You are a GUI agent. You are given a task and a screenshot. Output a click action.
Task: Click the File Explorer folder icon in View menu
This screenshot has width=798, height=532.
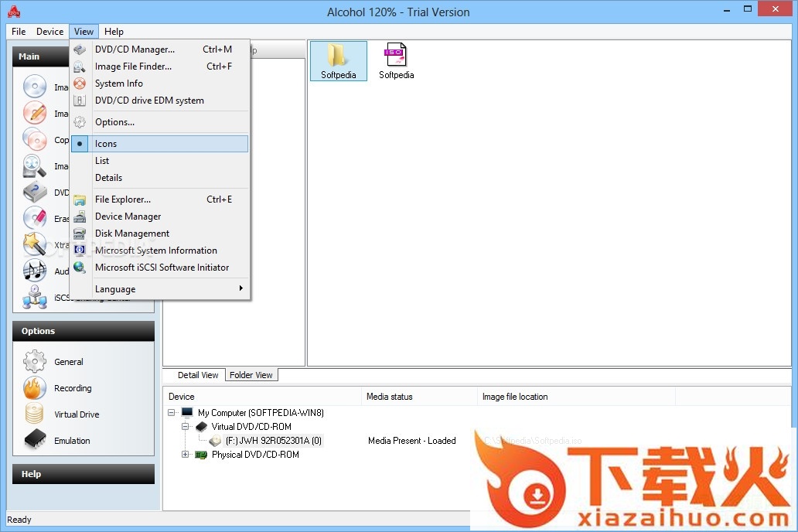80,199
